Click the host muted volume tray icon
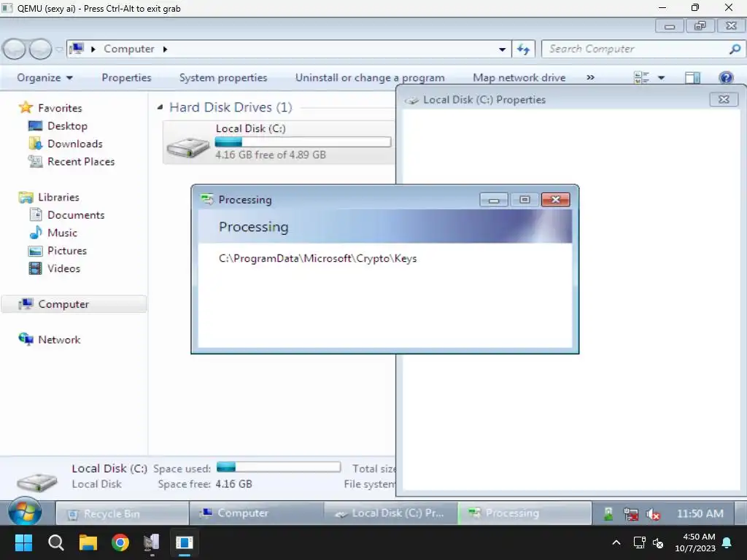 click(x=658, y=542)
